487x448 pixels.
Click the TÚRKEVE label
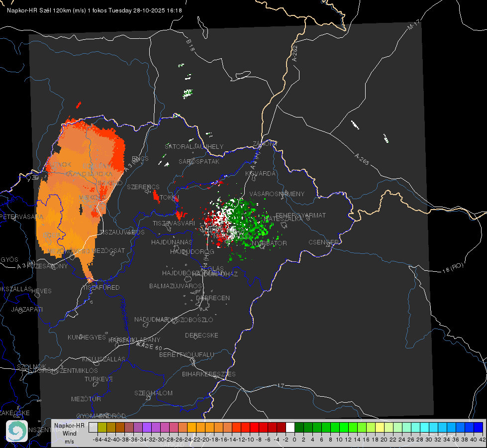pyautogui.click(x=98, y=379)
